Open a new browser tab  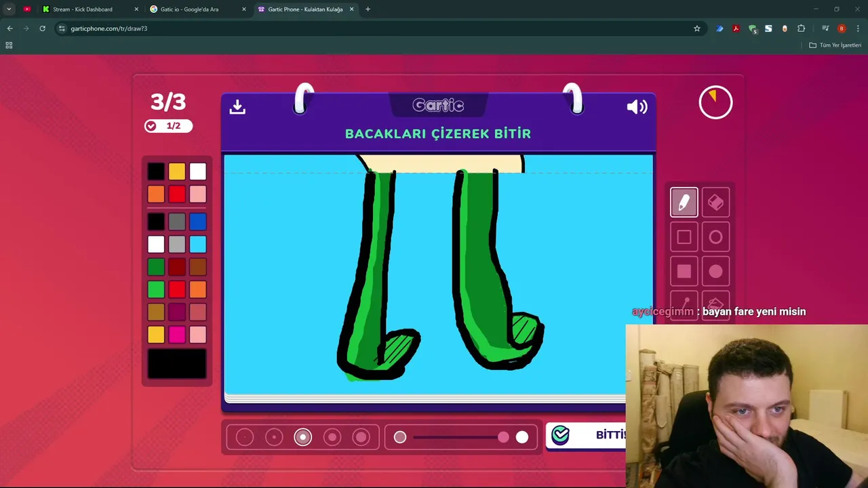coord(368,9)
